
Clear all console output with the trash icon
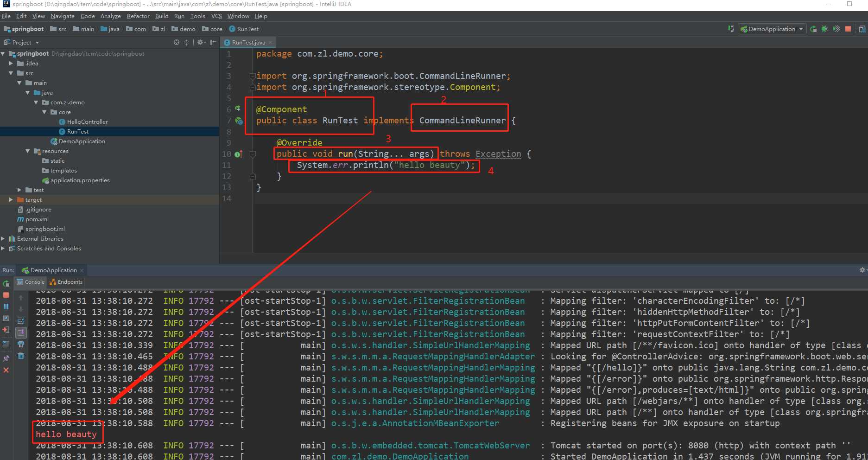tap(21, 356)
